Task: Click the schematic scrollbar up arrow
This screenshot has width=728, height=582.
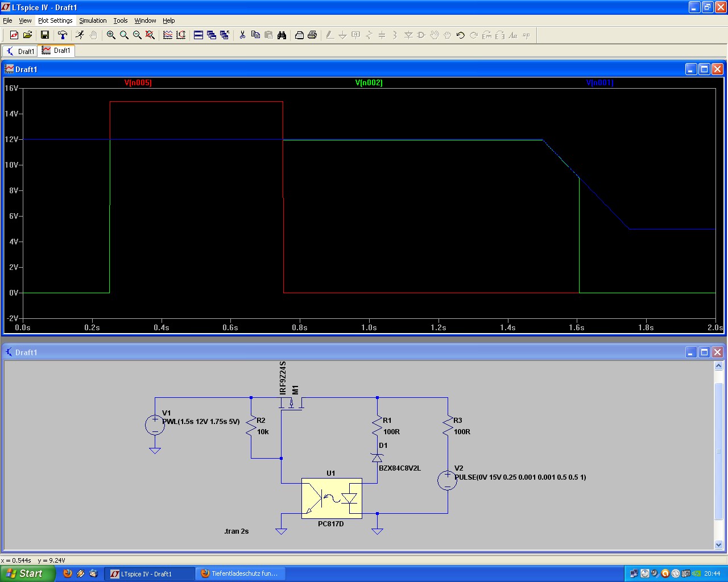Action: pyautogui.click(x=718, y=366)
